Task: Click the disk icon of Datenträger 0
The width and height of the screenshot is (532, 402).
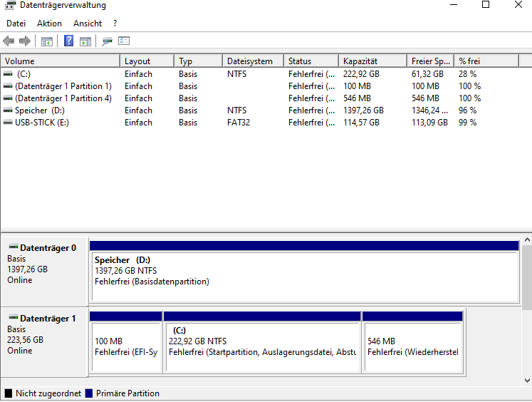Action: pos(14,247)
